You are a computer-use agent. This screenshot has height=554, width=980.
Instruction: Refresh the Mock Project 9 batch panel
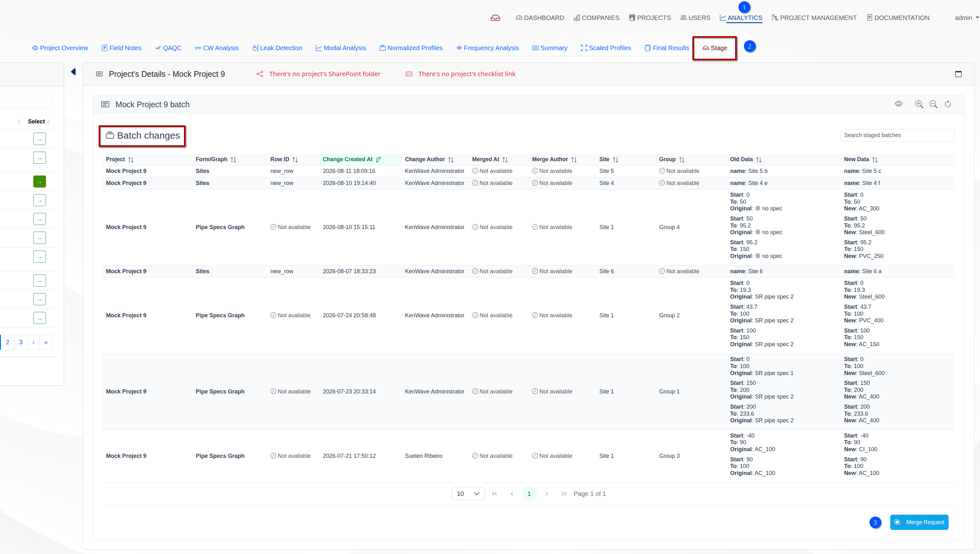[948, 104]
